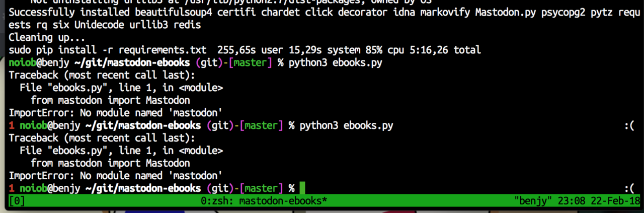Click the first python3 ebooks.py command
This screenshot has width=644, height=213.
(335, 62)
